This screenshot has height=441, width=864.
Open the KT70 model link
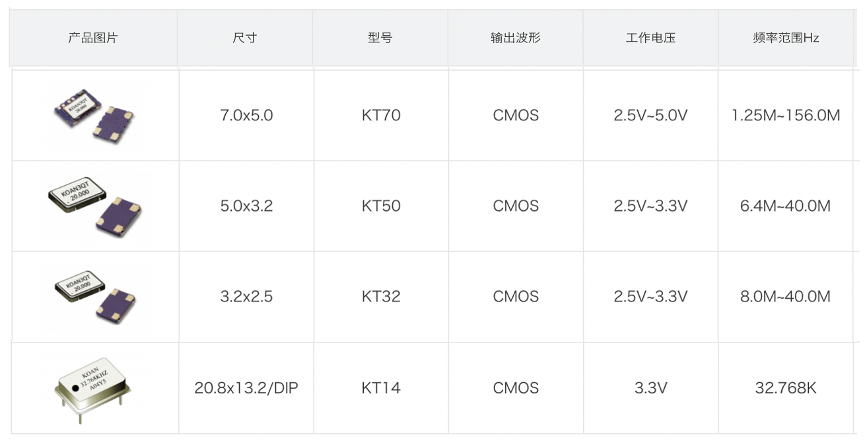381,116
